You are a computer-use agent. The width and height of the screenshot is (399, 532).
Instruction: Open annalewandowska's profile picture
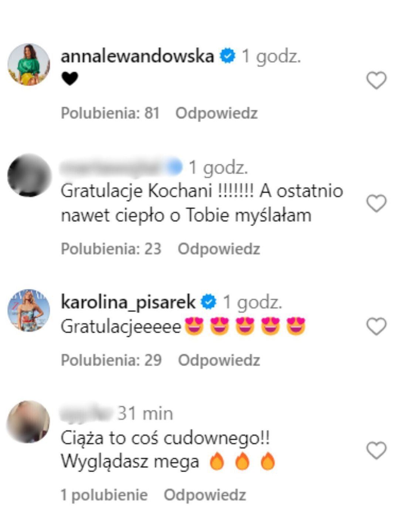point(29,65)
